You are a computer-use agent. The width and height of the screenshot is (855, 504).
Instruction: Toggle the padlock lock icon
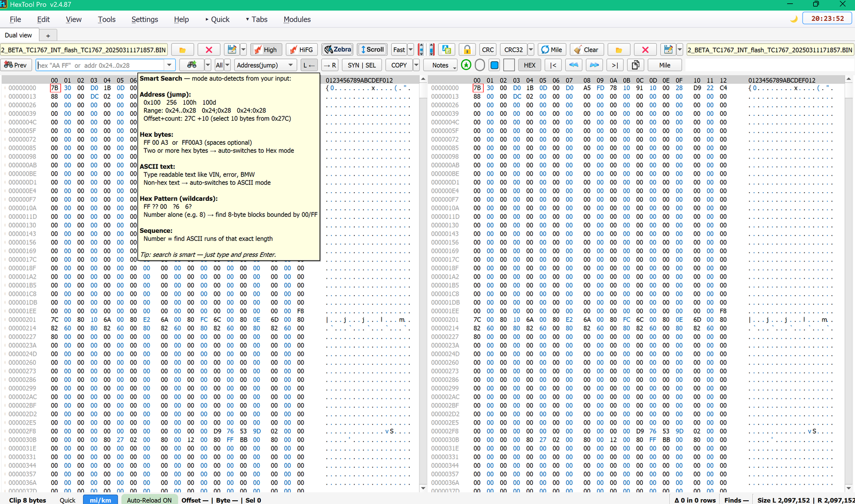[x=467, y=50]
